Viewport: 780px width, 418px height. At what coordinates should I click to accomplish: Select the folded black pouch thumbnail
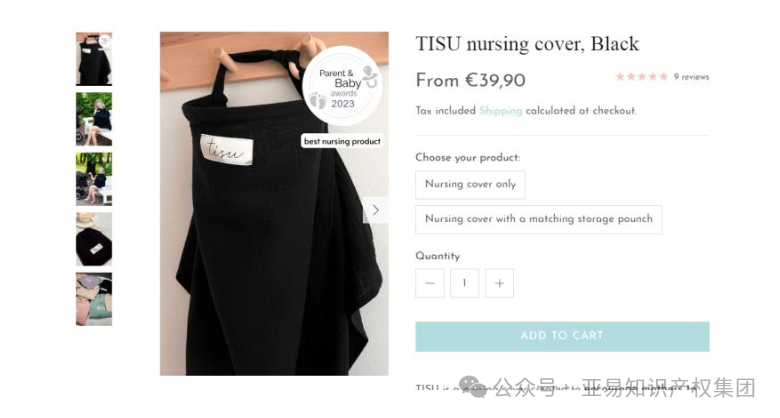94,239
